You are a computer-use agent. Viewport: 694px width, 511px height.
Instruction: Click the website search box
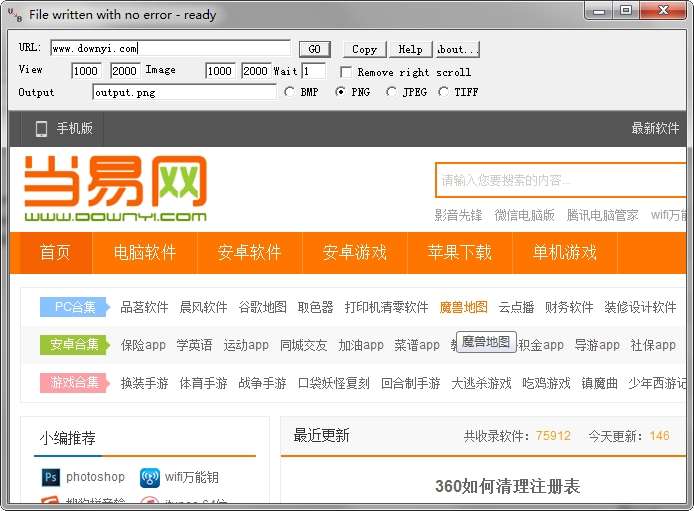tap(561, 180)
